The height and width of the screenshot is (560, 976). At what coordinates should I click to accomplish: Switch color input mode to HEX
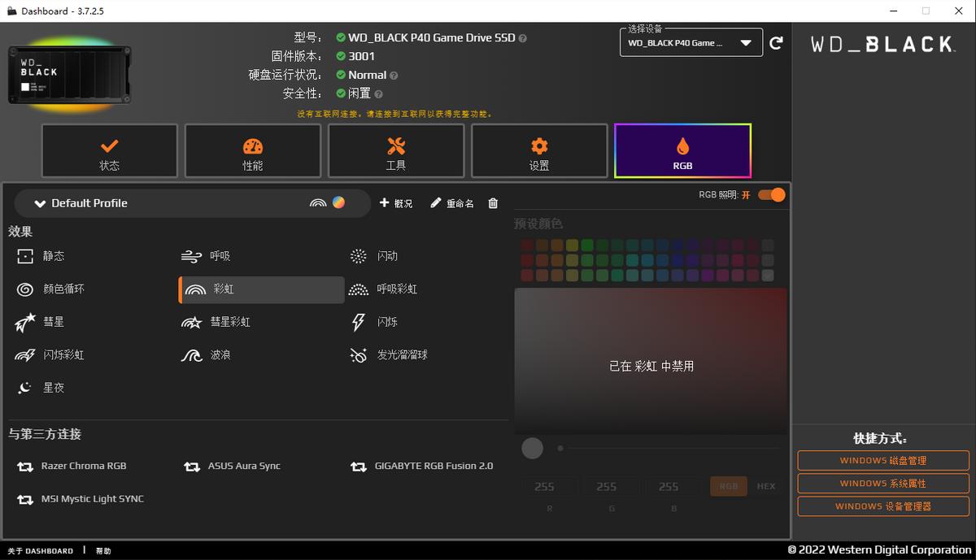coord(765,486)
